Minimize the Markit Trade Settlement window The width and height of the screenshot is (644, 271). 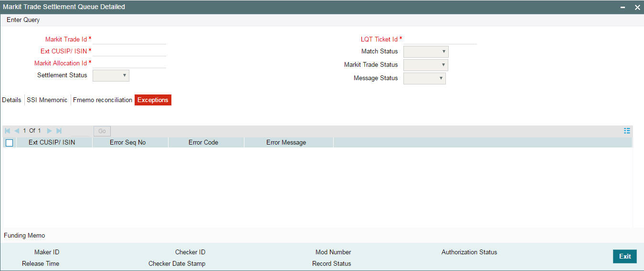[x=623, y=7]
